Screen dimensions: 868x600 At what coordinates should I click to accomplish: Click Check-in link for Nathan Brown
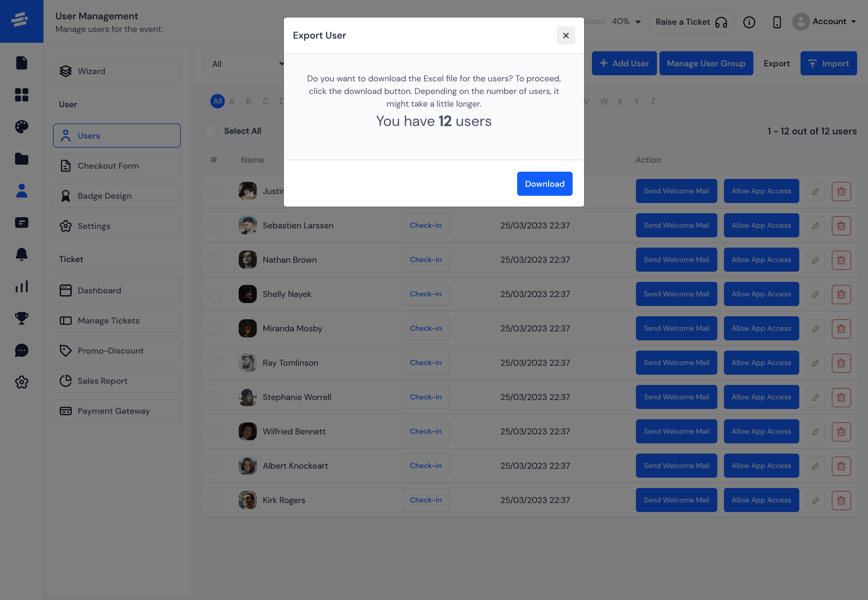click(426, 259)
